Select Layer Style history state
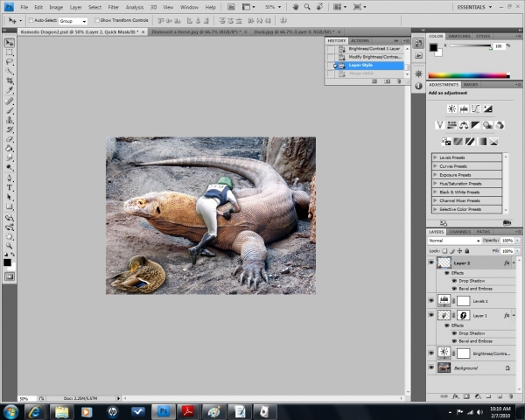Image resolution: width=525 pixels, height=420 pixels. (370, 66)
